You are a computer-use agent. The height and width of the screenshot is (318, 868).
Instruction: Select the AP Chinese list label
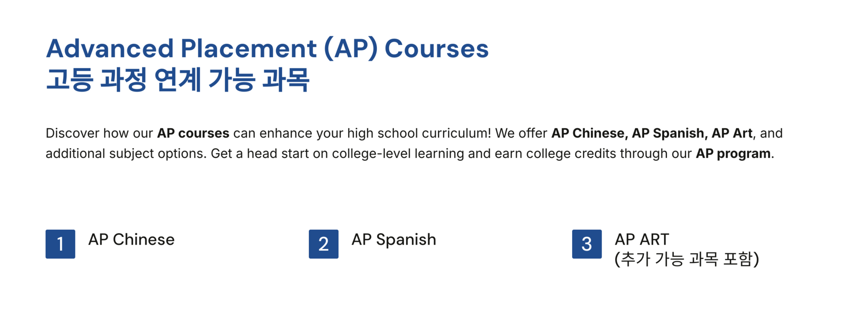(131, 239)
